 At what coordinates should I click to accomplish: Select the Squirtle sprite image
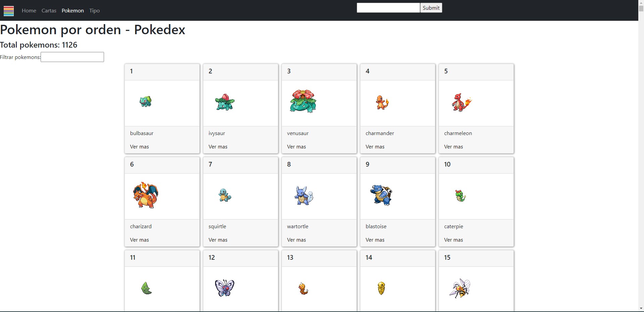tap(225, 195)
